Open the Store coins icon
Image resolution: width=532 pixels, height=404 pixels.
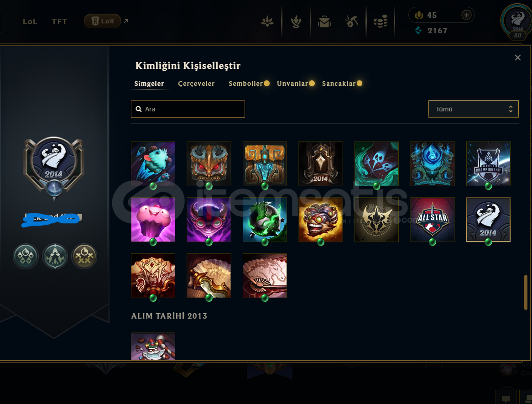click(x=381, y=22)
